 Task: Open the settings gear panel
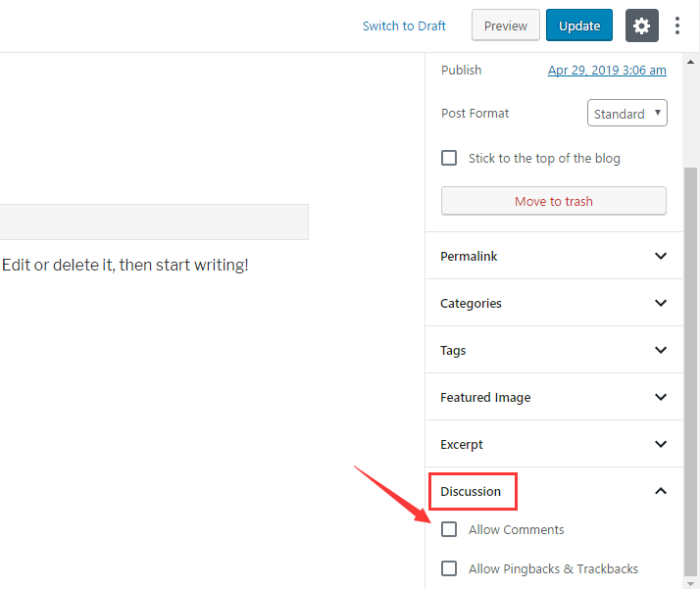641,25
